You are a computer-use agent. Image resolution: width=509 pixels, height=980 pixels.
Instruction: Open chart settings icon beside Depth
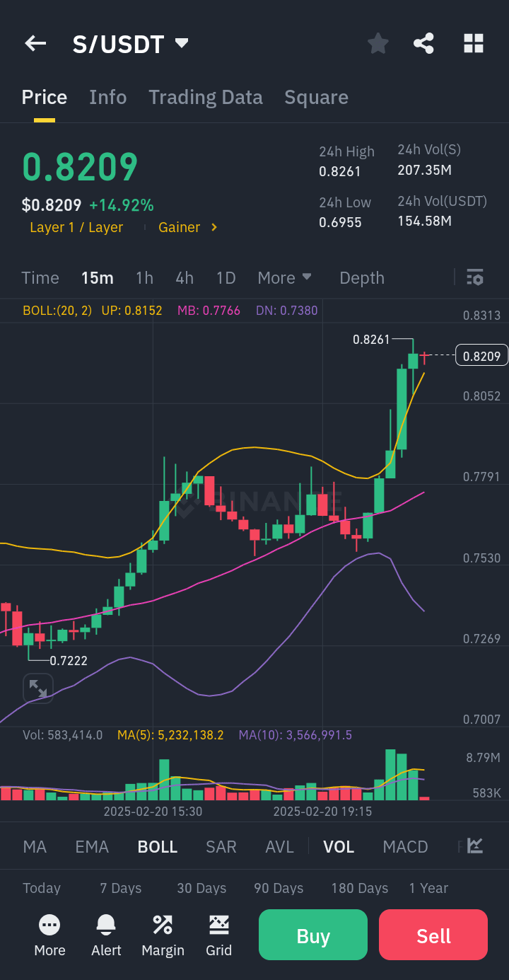(475, 277)
